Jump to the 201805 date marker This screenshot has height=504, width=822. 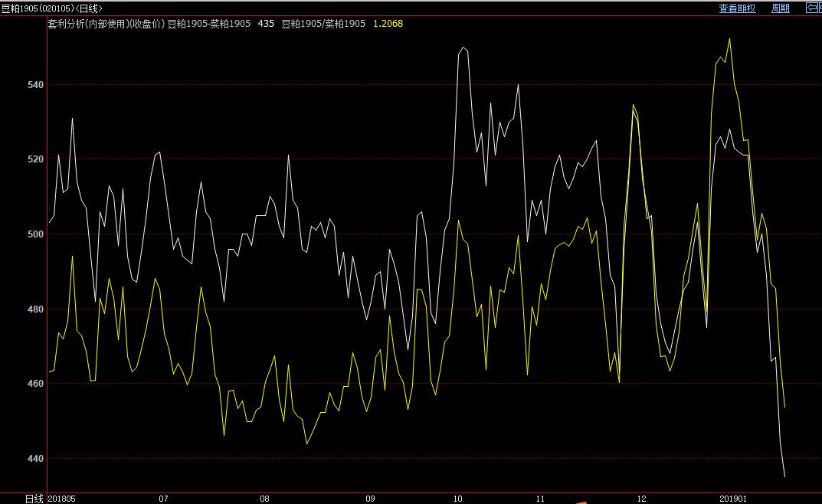(63, 499)
